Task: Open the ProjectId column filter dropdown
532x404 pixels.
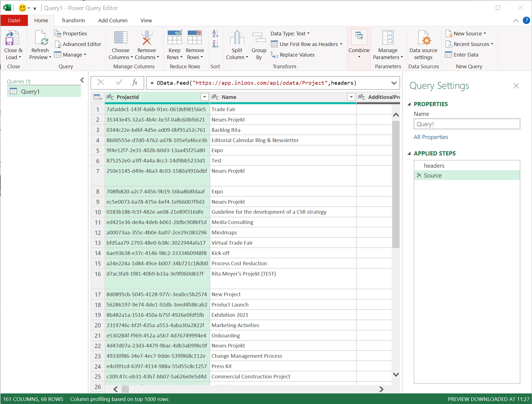Action: pyautogui.click(x=205, y=97)
